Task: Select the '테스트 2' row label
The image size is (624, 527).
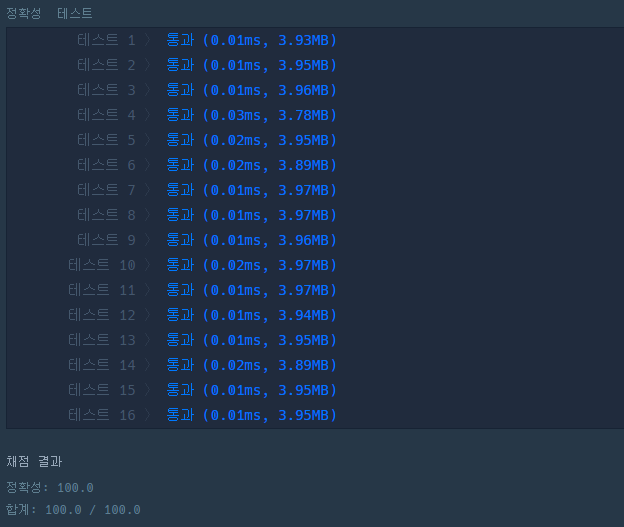Action: coord(106,65)
